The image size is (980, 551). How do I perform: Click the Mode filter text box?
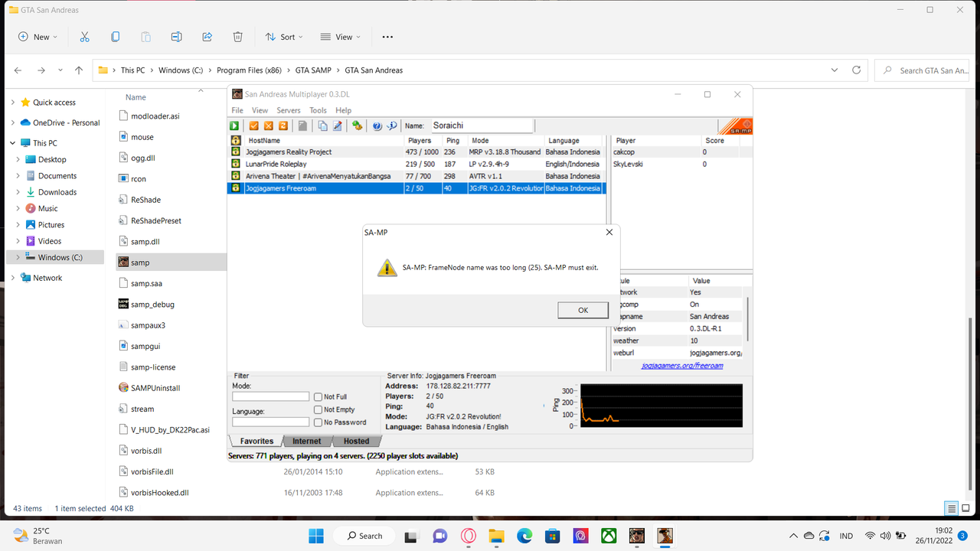tap(270, 396)
